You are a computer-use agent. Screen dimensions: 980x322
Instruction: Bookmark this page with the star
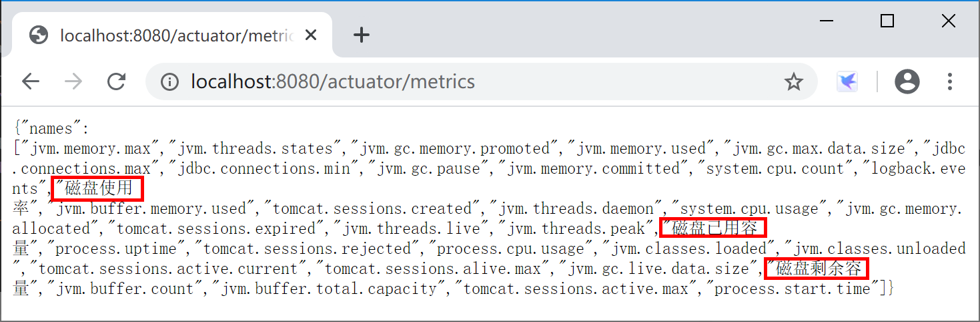coord(793,82)
